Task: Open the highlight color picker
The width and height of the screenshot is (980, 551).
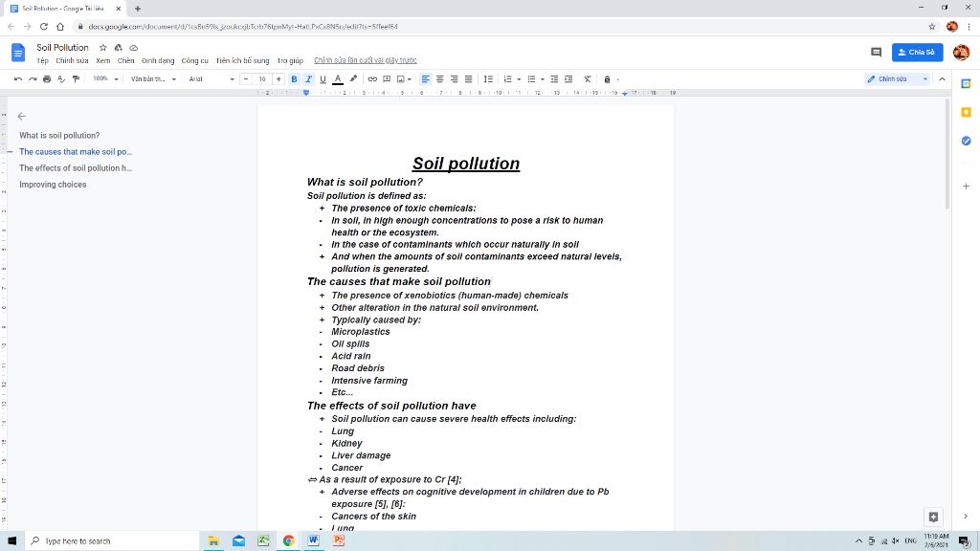Action: [353, 79]
